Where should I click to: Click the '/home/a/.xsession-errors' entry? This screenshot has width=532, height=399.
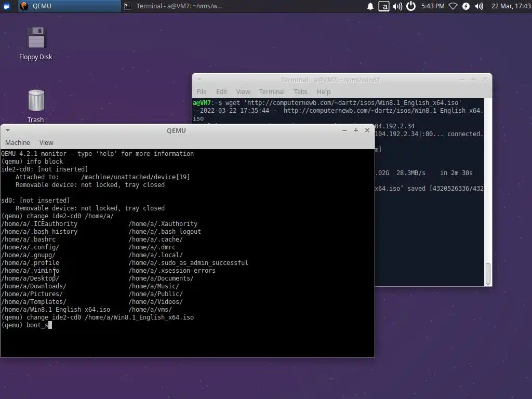coord(171,270)
